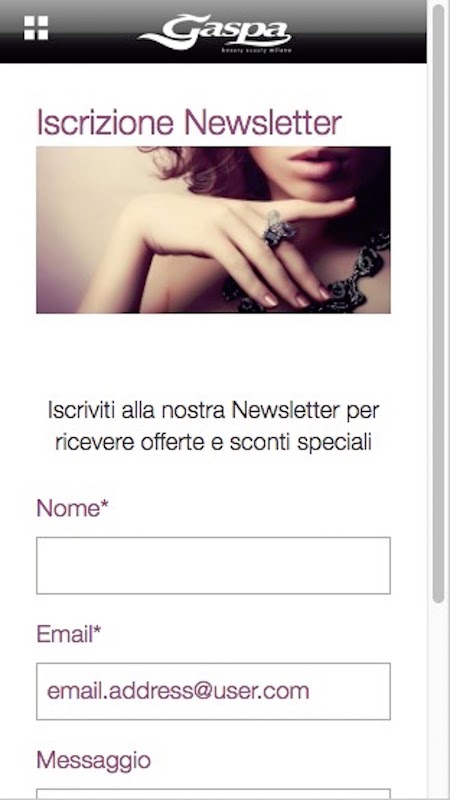Click the Email* field label
The width and height of the screenshot is (450, 800).
tap(69, 634)
